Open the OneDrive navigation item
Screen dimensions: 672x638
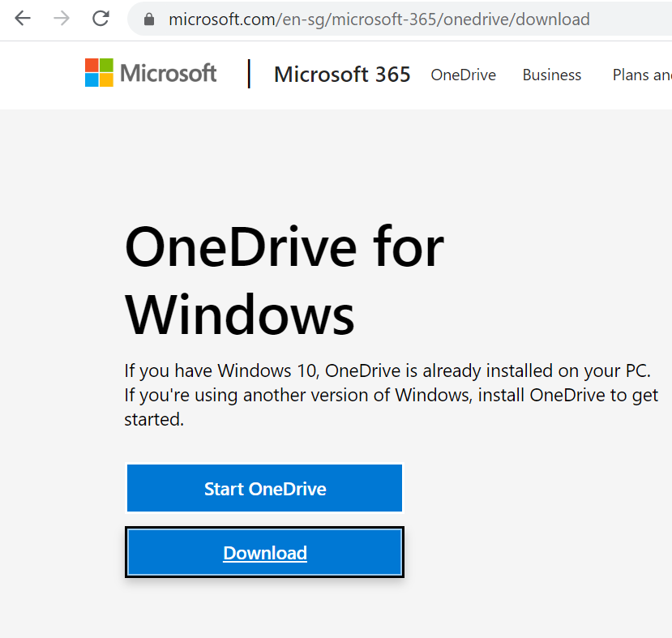click(x=464, y=75)
